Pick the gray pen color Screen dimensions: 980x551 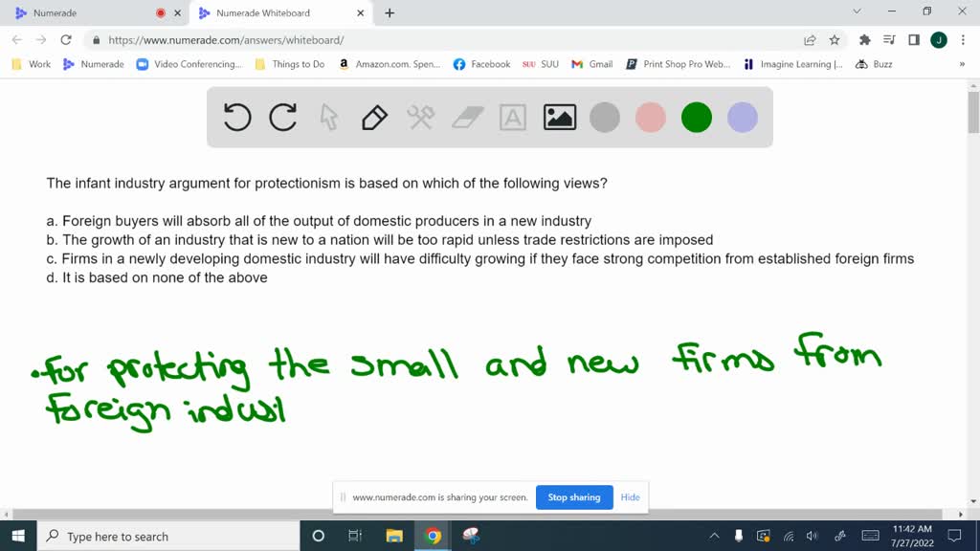point(605,118)
